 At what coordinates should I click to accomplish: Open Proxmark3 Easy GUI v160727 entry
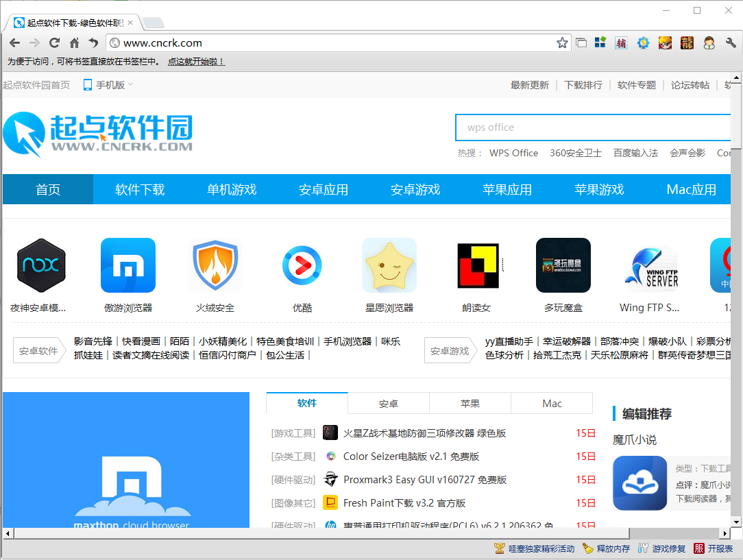(x=425, y=479)
